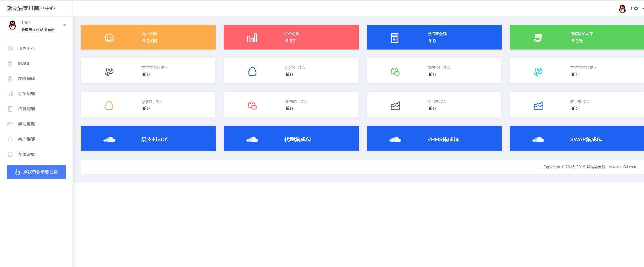Click the blue QQ penguin icon for QQ今日收入
The width and height of the screenshot is (644, 267).
(x=252, y=72)
